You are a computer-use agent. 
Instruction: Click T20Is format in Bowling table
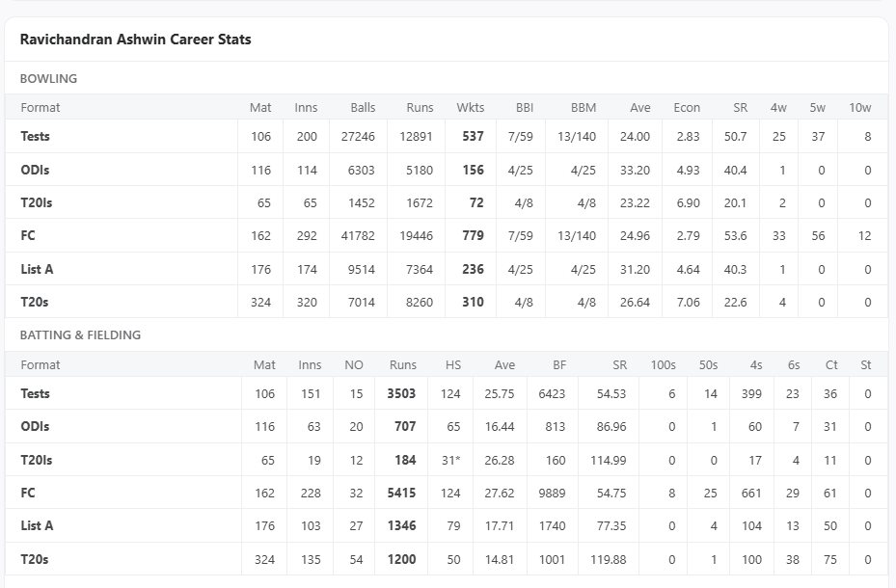click(x=38, y=202)
